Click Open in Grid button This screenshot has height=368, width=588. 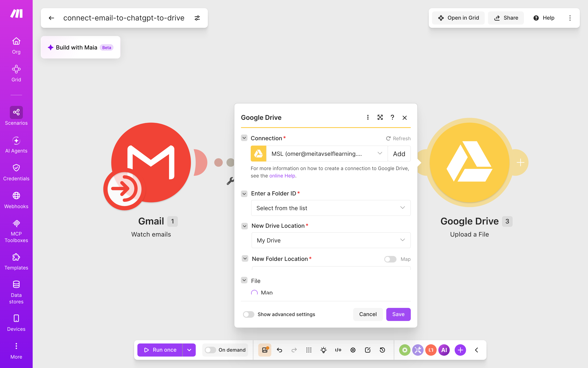tap(458, 18)
